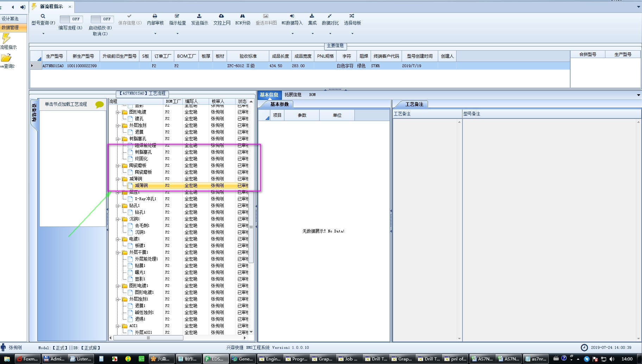Open Gene... app in Windows taskbar
Image resolution: width=642 pixels, height=364 pixels.
(243, 359)
